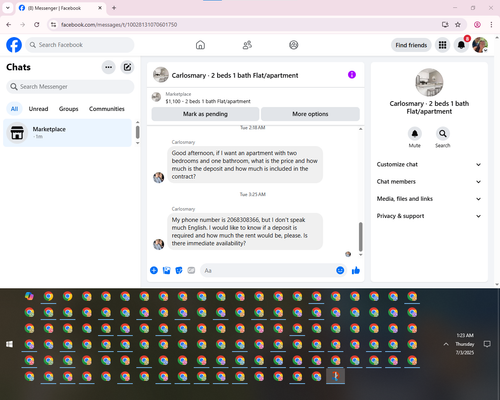The height and width of the screenshot is (400, 500).
Task: Send a thumbs-up like
Action: (356, 270)
